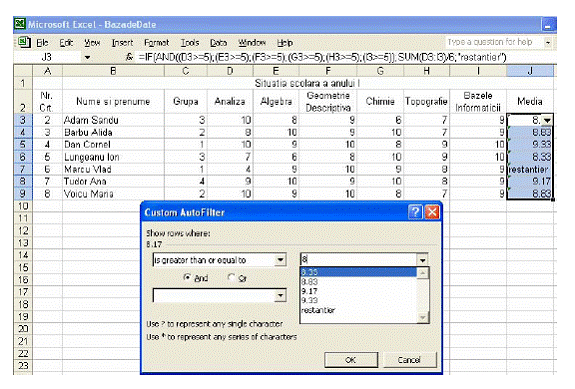Choose 9.33 in the value dropdown list
575x389 pixels.
359,300
